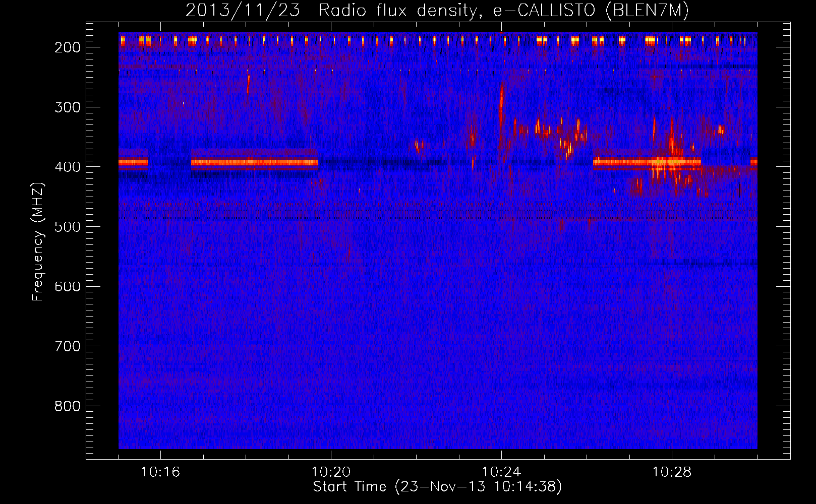
Task: Click the 600 frequency tick label
Action: 68,286
